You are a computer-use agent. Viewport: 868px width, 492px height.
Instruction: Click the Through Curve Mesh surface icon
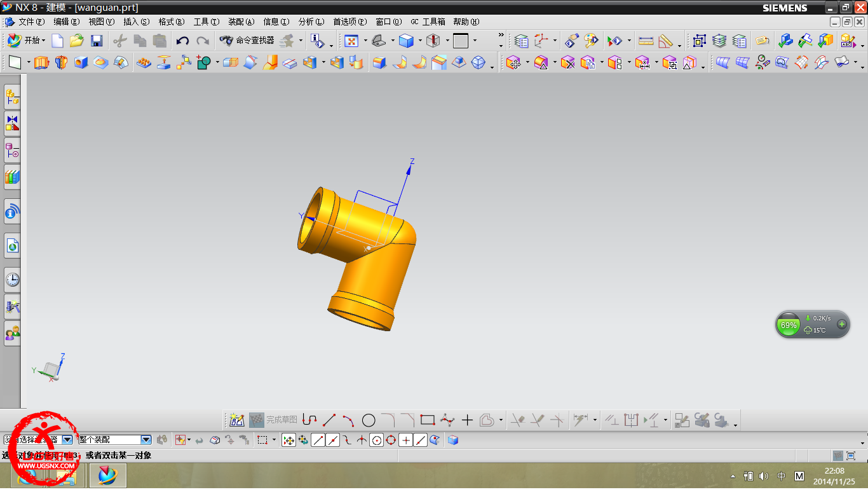(742, 62)
